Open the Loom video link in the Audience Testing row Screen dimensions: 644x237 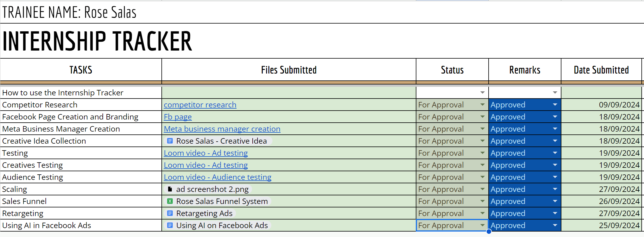[217, 177]
